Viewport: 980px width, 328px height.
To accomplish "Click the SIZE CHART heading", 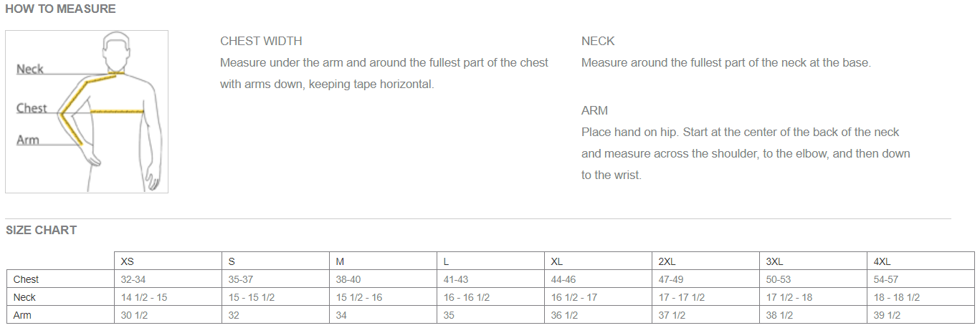I will [41, 231].
